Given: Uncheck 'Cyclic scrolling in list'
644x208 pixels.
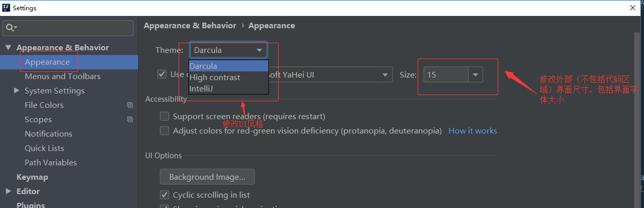Looking at the screenshot, I should click(165, 195).
